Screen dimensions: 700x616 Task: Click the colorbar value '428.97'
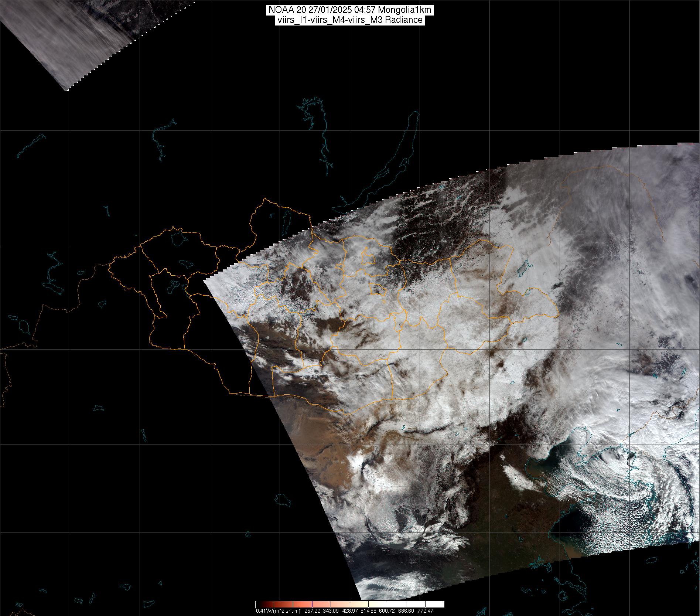pyautogui.click(x=350, y=611)
